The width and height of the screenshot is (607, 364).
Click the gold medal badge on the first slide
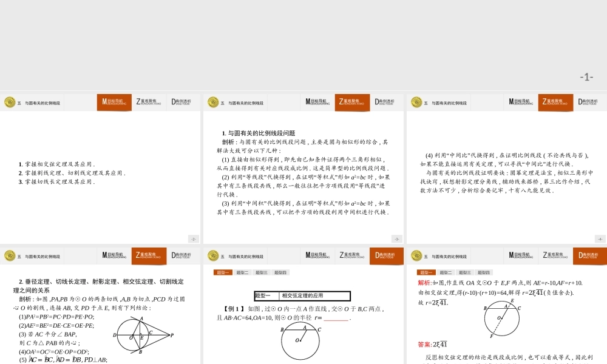(x=9, y=102)
